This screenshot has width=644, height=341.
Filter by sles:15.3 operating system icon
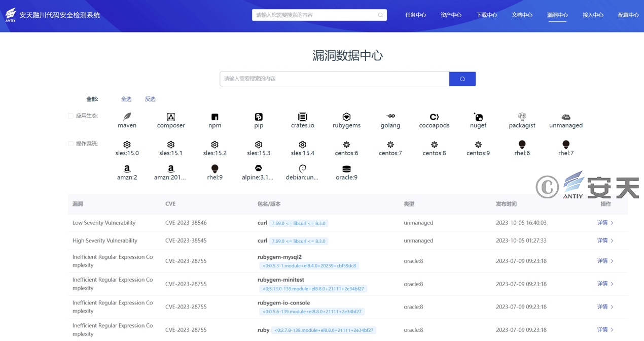click(x=259, y=145)
